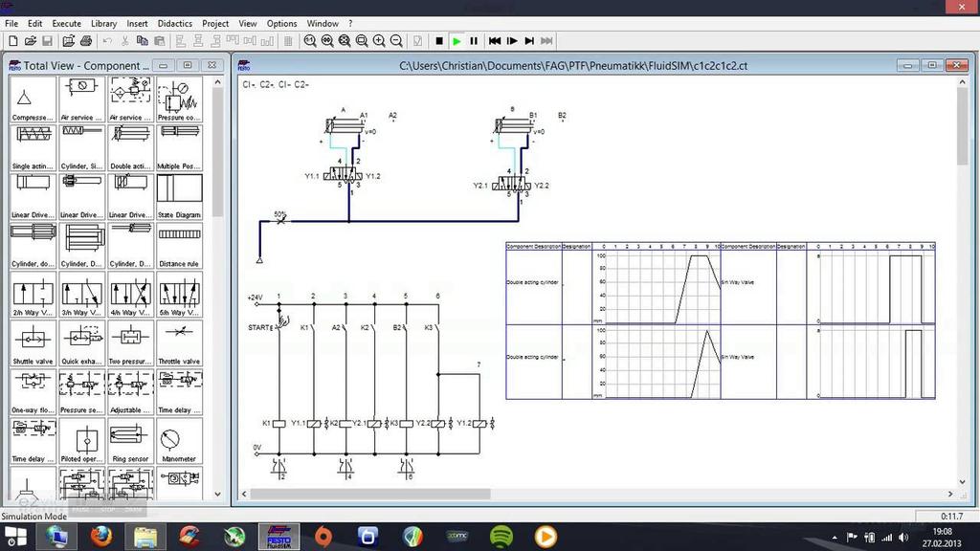
Task: Open the Window menu
Action: [x=323, y=23]
